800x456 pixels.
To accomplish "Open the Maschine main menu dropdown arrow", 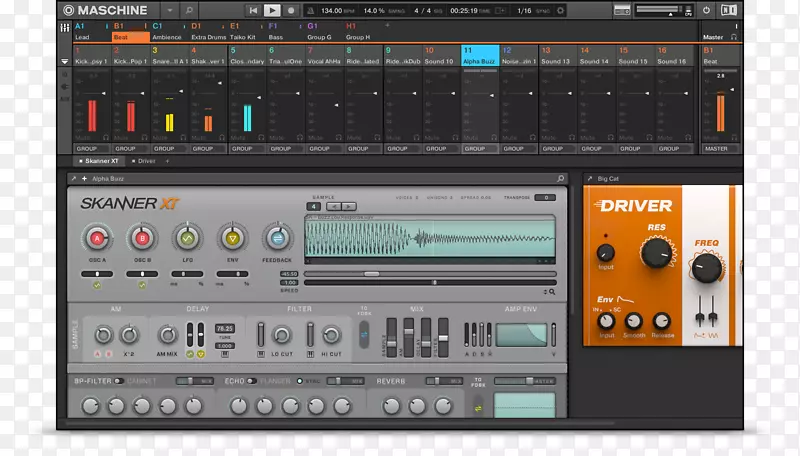I will coord(169,10).
